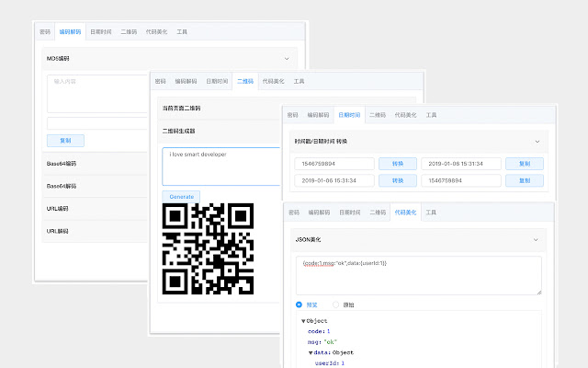Image resolution: width=588 pixels, height=368 pixels.
Task: Open 日期时间 tab in the JSON美化 window
Action: coord(350,213)
